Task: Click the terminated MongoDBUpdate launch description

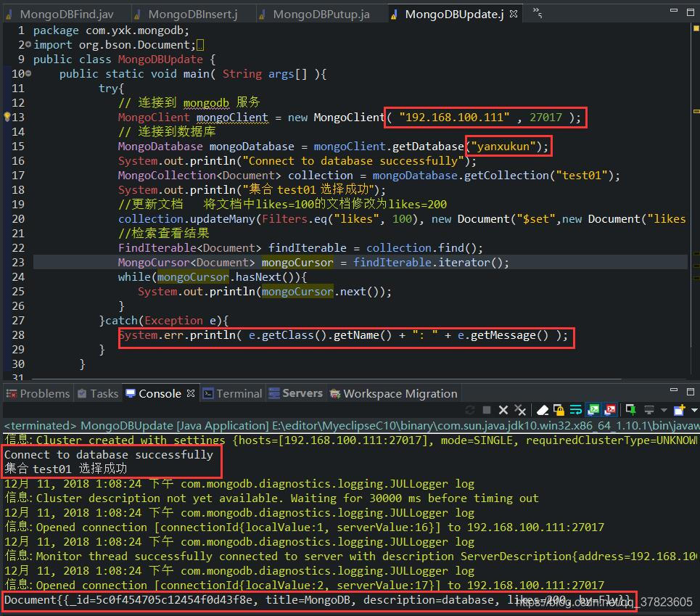Action: [x=351, y=425]
